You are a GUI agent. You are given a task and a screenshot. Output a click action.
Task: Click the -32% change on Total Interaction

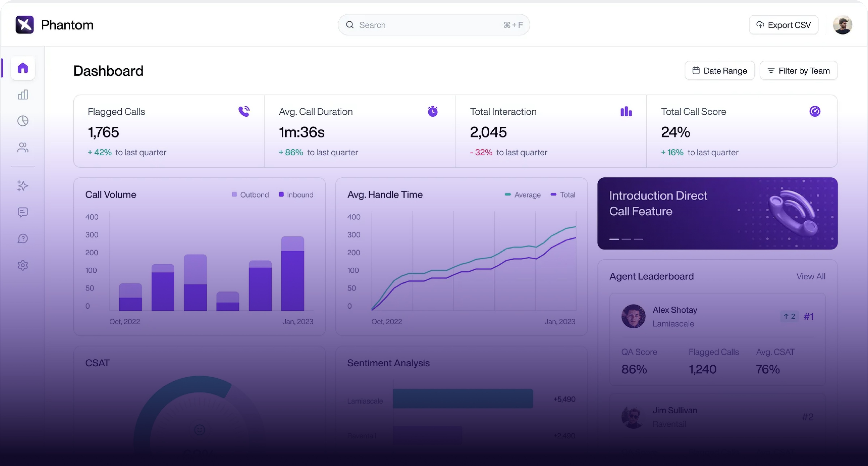pyautogui.click(x=481, y=152)
